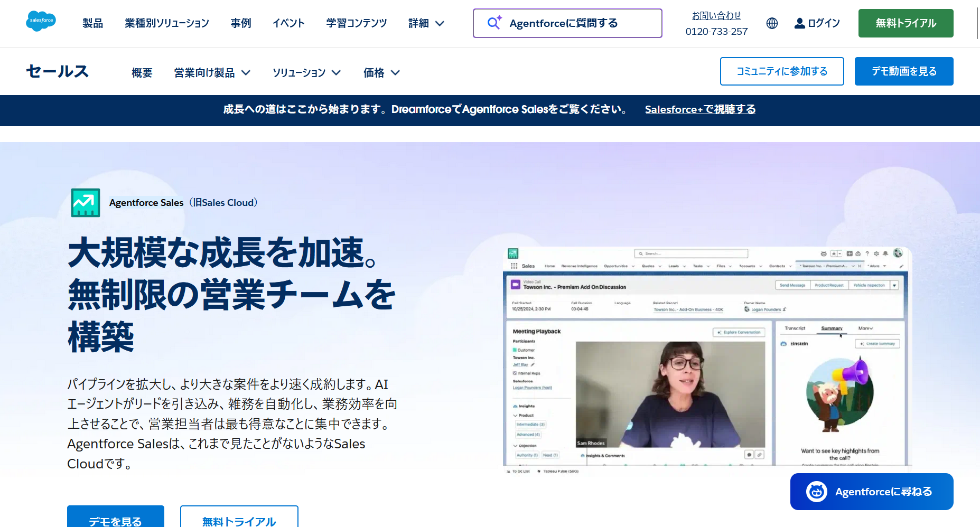Click the コミュニティに参加する button
The width and height of the screenshot is (980, 527).
tap(781, 71)
